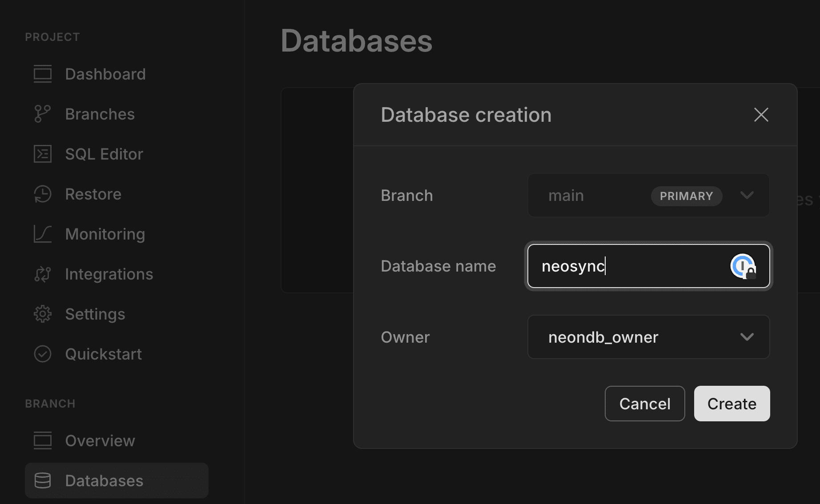The image size is (820, 504).
Task: Expand the Owner dropdown for neondb_owner
Action: pos(647,337)
